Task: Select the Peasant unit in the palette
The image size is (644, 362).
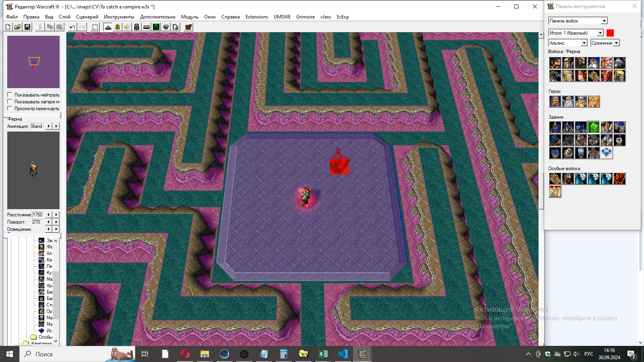Action: (555, 63)
